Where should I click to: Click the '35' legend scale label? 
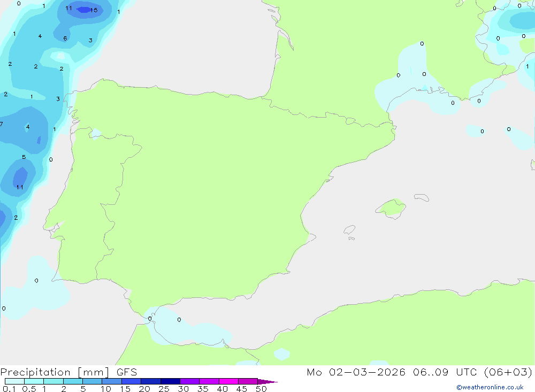(203, 389)
